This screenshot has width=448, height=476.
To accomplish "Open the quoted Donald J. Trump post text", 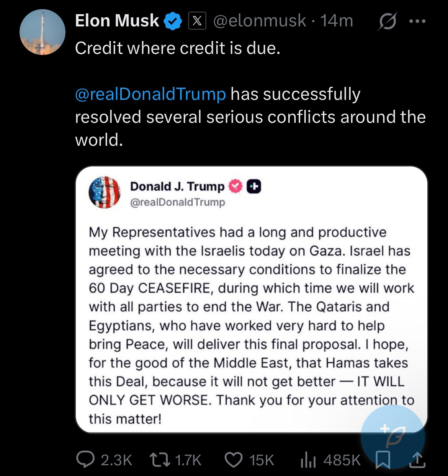I will pos(252,325).
